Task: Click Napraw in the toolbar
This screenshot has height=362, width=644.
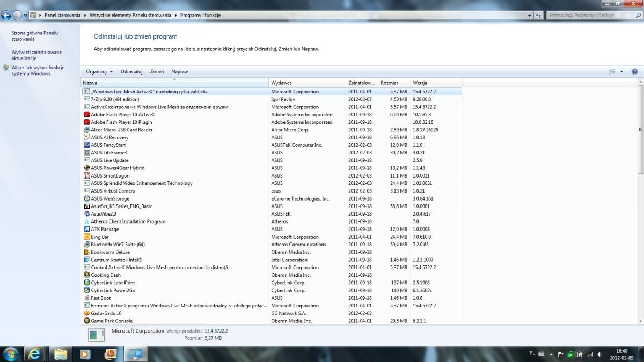Action: pos(180,71)
